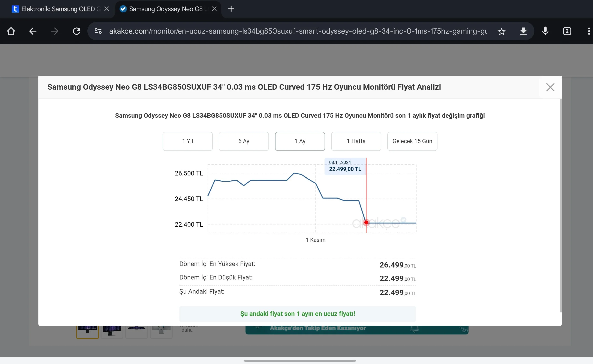The width and height of the screenshot is (593, 364).
Task: Click the Dönem İçi En Yüksek Fiyat label
Action: coord(217,264)
